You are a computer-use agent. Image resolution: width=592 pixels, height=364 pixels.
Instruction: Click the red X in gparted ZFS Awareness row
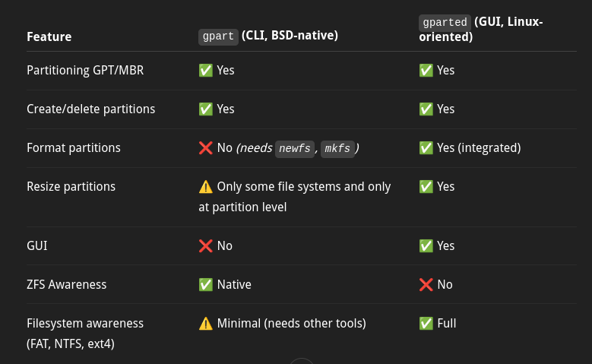(426, 285)
